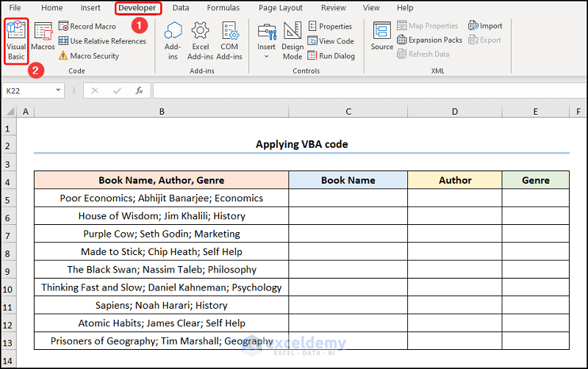The image size is (588, 369).
Task: Select column A header
Action: point(26,112)
